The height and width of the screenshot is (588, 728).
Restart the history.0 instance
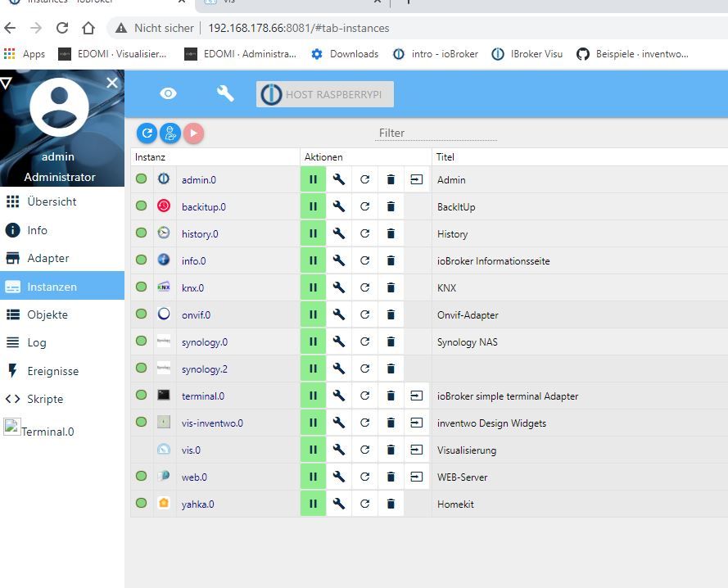(365, 233)
